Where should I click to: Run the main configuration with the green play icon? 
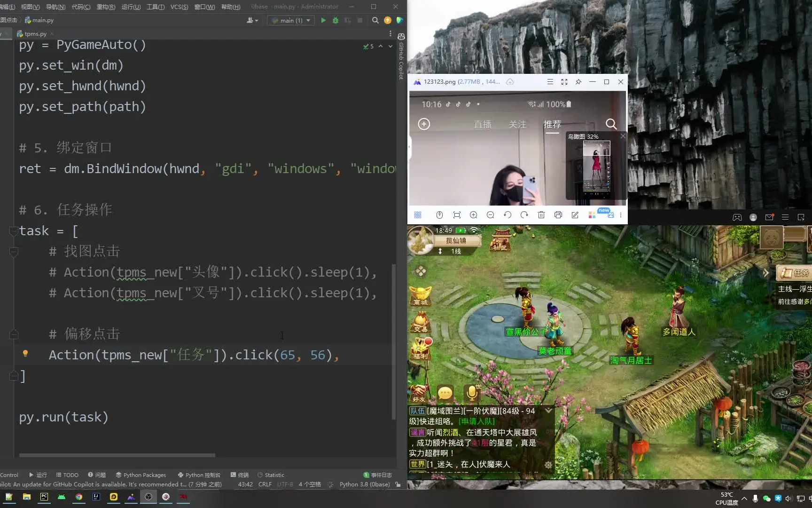click(323, 20)
